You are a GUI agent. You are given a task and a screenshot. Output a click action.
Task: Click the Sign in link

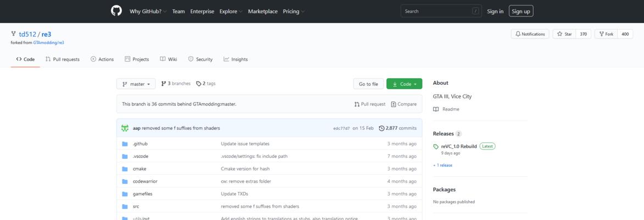pyautogui.click(x=495, y=12)
